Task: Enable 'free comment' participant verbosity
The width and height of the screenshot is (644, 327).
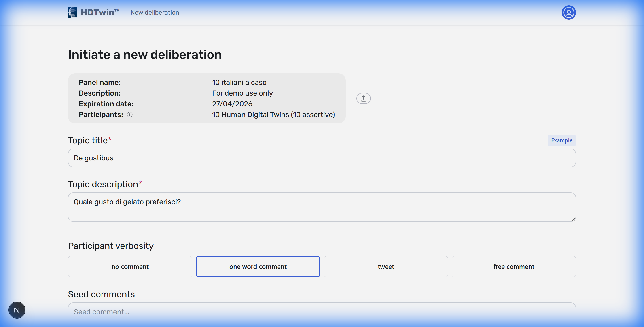Action: tap(513, 267)
